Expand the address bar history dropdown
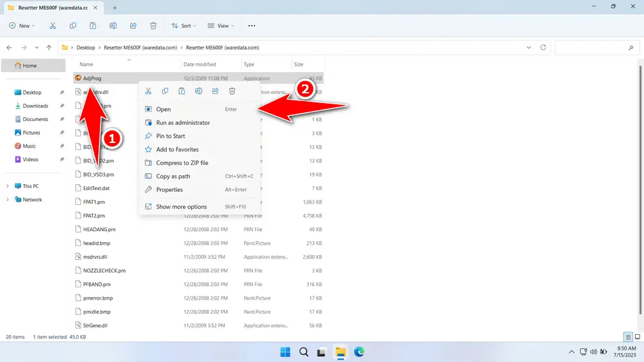644x362 pixels. point(529,48)
